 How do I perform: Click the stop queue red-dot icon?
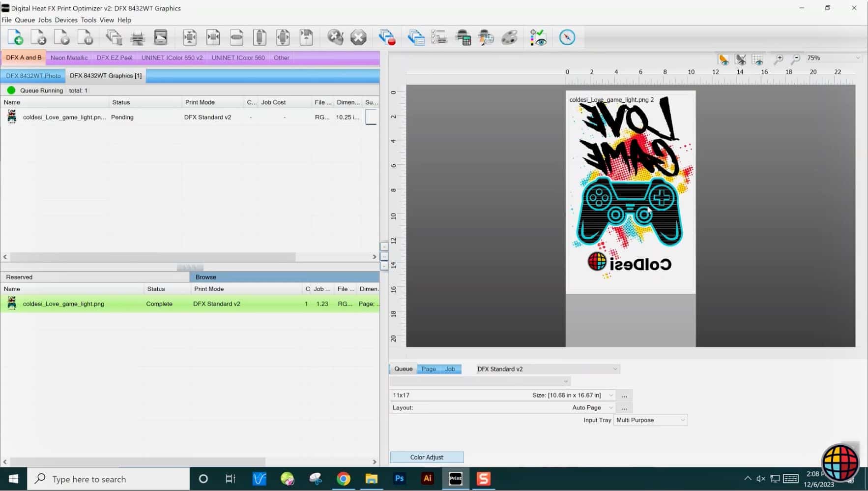pos(387,37)
